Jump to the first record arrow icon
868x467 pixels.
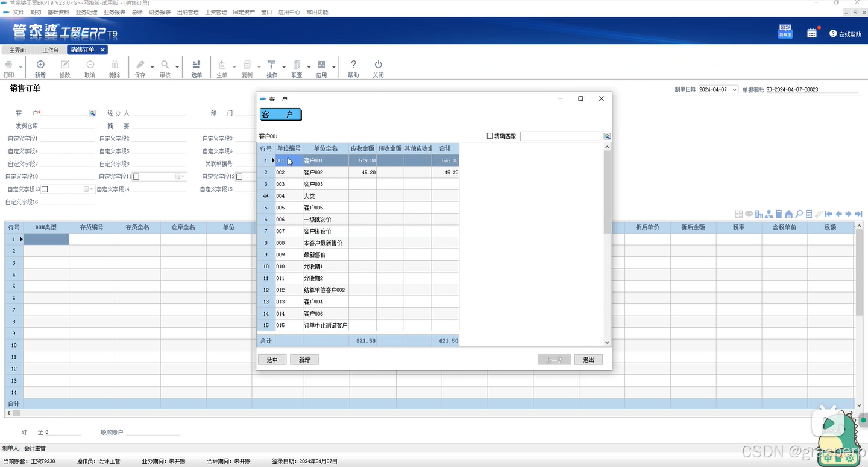click(x=829, y=214)
